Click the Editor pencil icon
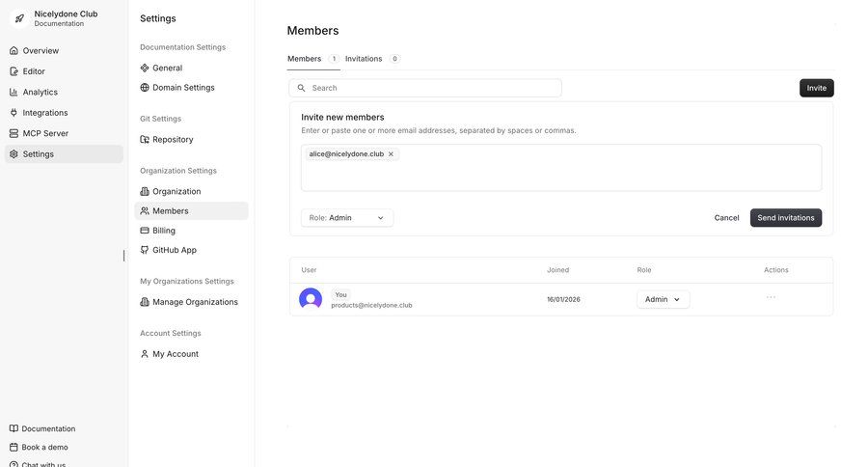 click(x=14, y=71)
